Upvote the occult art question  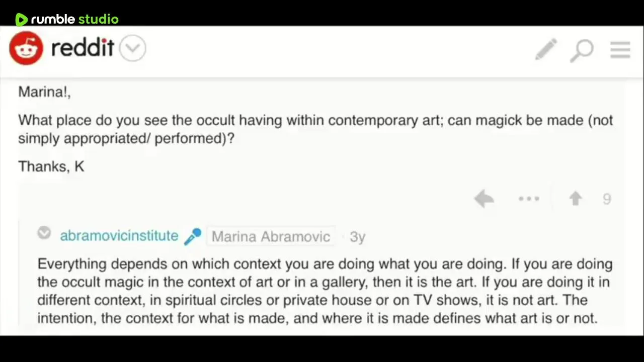click(x=576, y=199)
